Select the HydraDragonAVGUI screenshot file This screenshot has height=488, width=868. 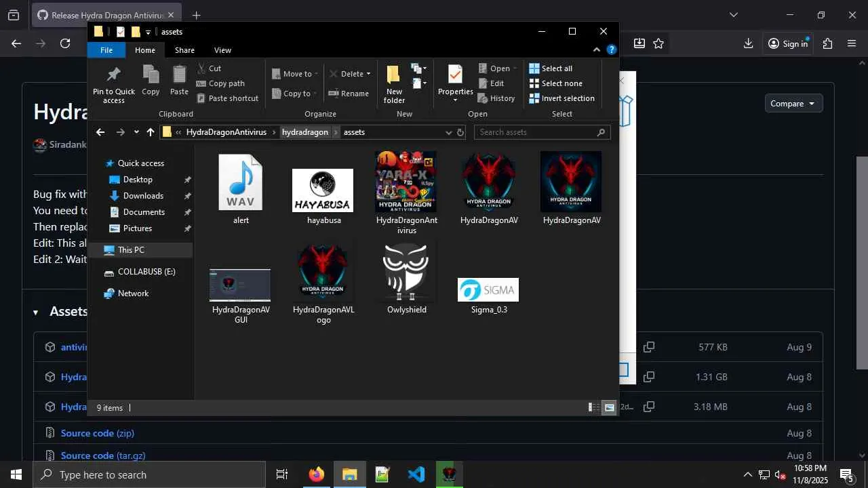pos(241,296)
